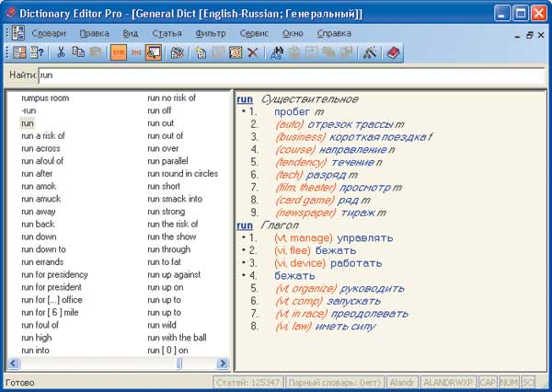Image resolution: width=552 pixels, height=392 pixels.
Task: Click the dictionary properties icon with question mark
Action: [x=37, y=52]
